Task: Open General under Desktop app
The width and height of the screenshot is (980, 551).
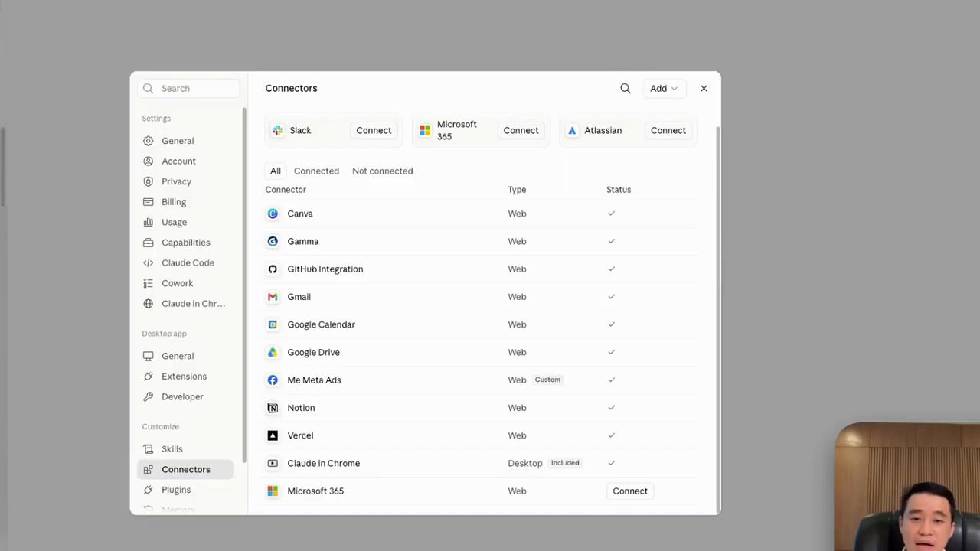Action: tap(185, 356)
